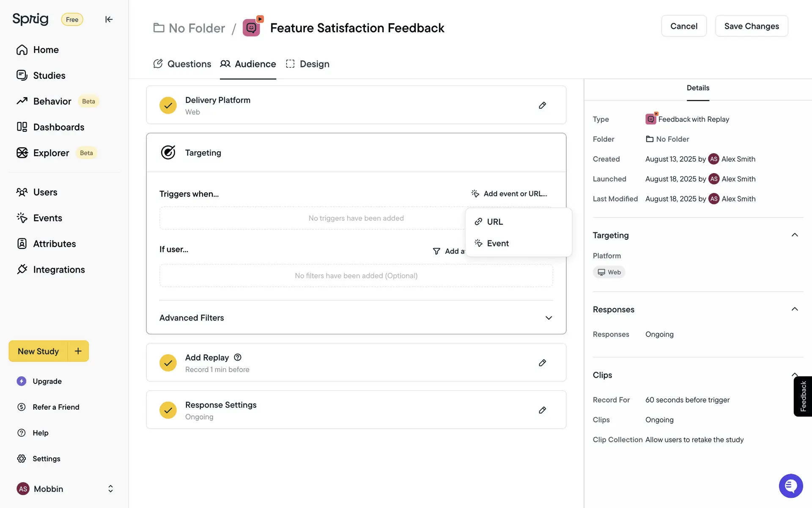Open the Add Replay help tooltip icon
812x508 pixels.
pos(238,357)
